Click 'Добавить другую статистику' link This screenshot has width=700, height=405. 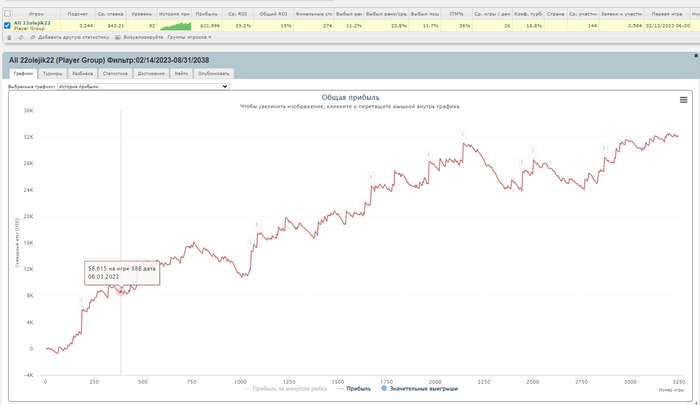pyautogui.click(x=73, y=38)
